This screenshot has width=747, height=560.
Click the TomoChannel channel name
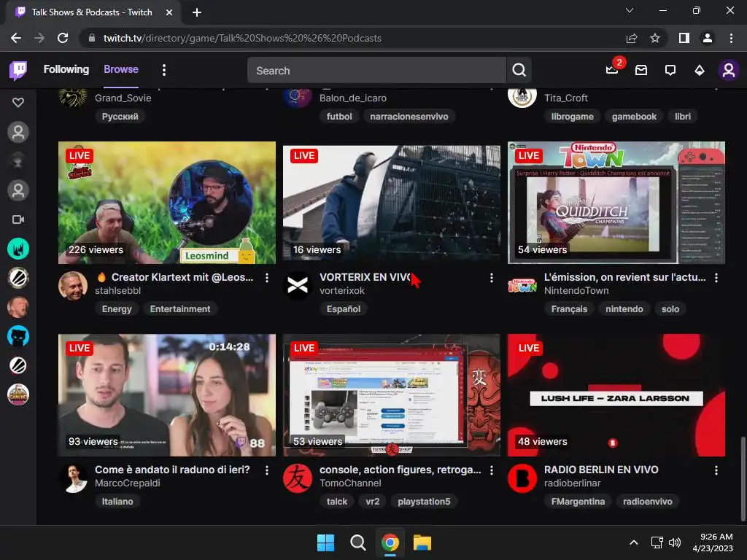[x=350, y=483]
